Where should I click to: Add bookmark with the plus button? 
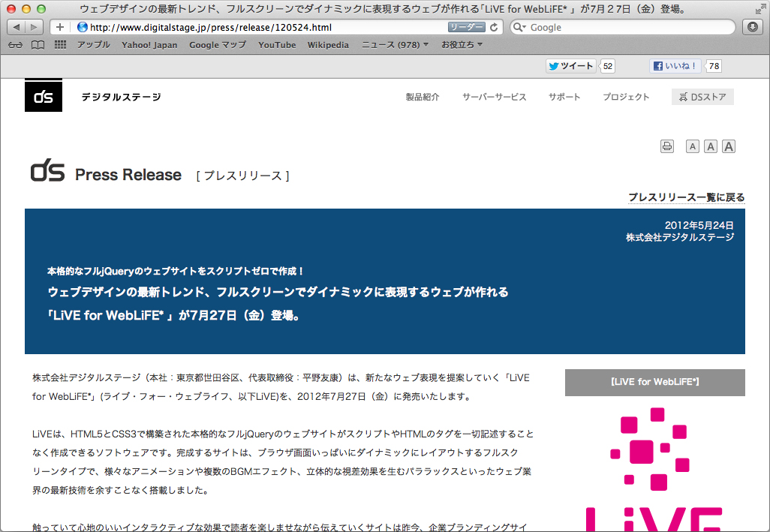pos(59,27)
